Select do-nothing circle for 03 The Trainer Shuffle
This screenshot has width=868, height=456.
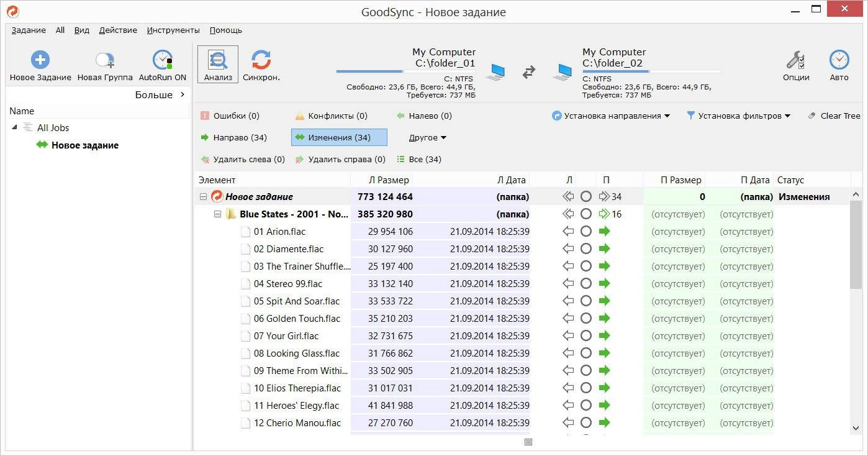tap(585, 267)
